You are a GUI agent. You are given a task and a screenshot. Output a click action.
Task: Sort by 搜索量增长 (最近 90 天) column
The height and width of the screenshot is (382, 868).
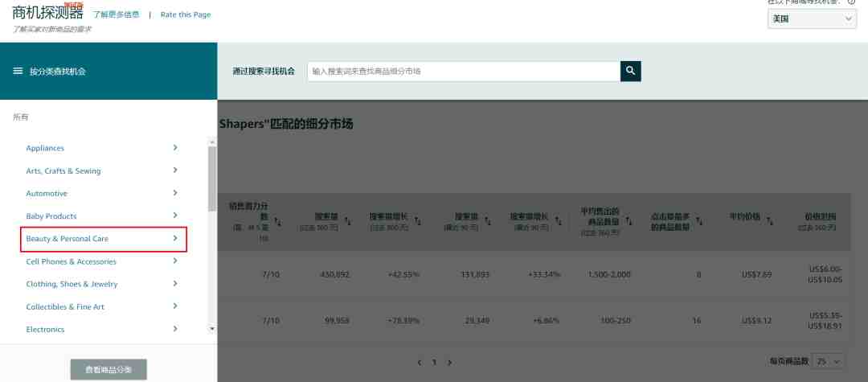pyautogui.click(x=558, y=220)
